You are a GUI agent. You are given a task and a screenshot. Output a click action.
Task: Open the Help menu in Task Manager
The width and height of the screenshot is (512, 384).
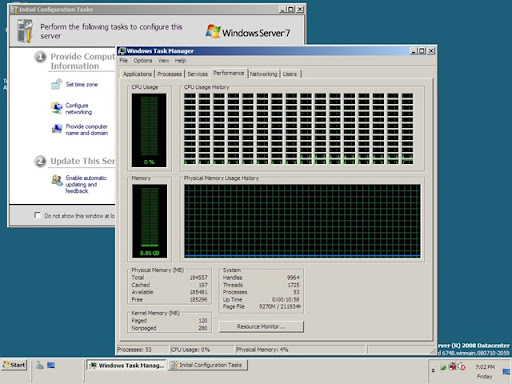(180, 61)
